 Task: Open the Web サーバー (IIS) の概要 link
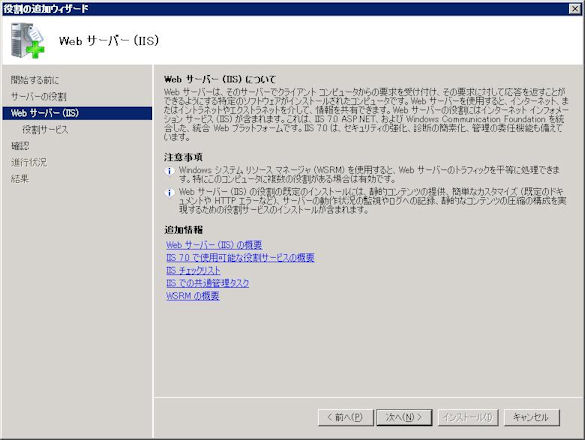click(x=214, y=245)
